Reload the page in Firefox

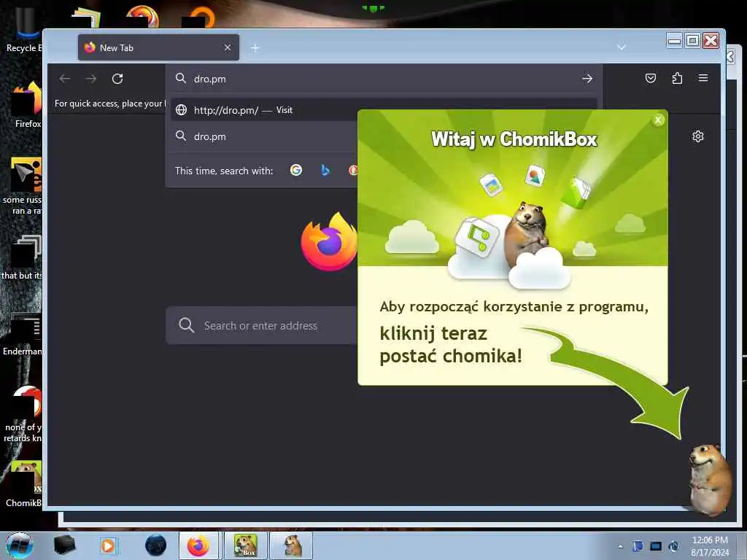117,79
